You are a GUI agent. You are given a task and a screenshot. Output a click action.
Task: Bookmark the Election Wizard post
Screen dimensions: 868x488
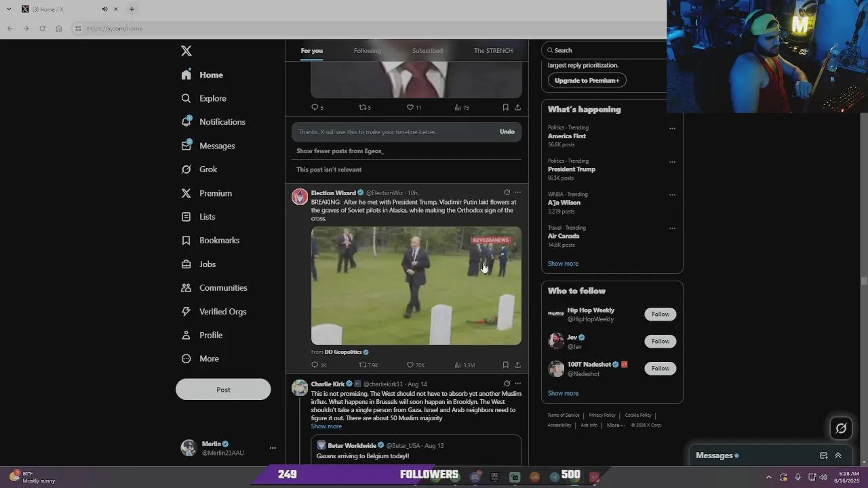505,365
